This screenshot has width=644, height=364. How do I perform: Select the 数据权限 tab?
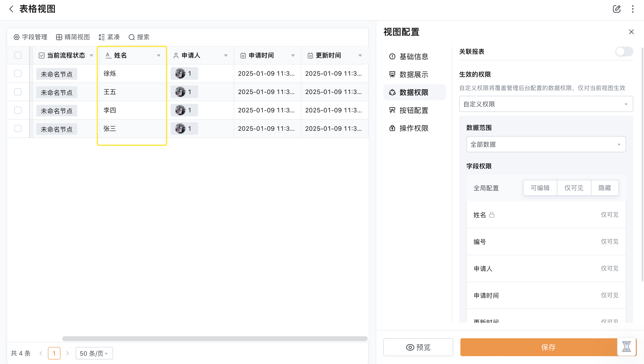click(414, 92)
